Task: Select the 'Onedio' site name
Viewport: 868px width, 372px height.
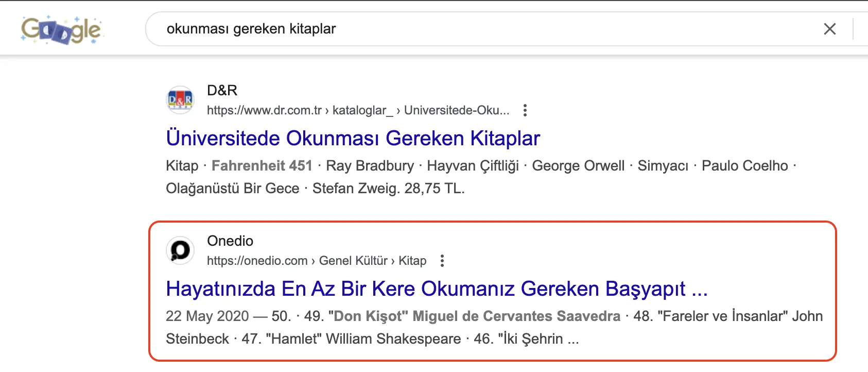Action: pyautogui.click(x=230, y=241)
